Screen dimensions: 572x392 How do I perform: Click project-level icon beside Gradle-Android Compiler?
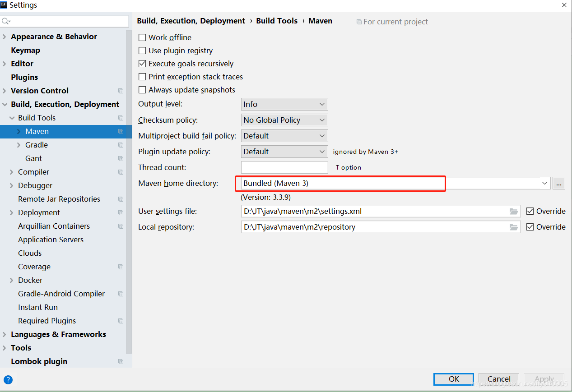point(121,294)
